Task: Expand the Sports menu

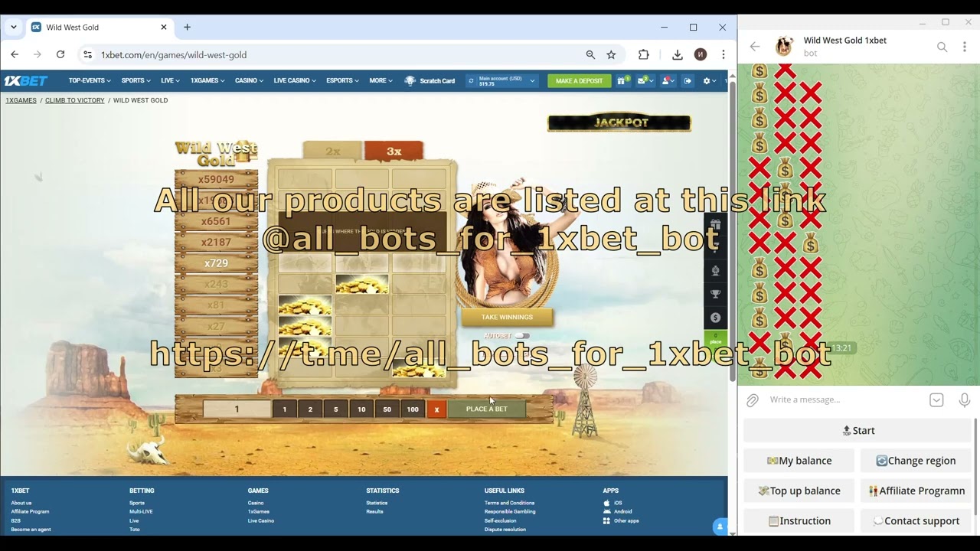Action: click(136, 80)
